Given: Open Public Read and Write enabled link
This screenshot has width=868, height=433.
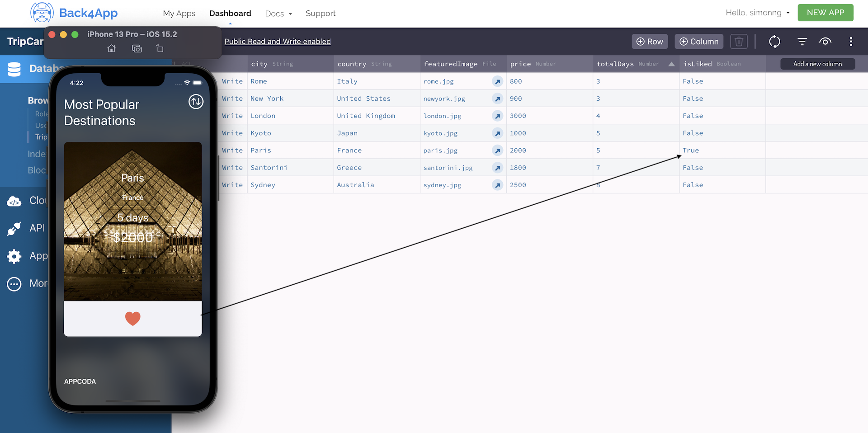Looking at the screenshot, I should 278,42.
